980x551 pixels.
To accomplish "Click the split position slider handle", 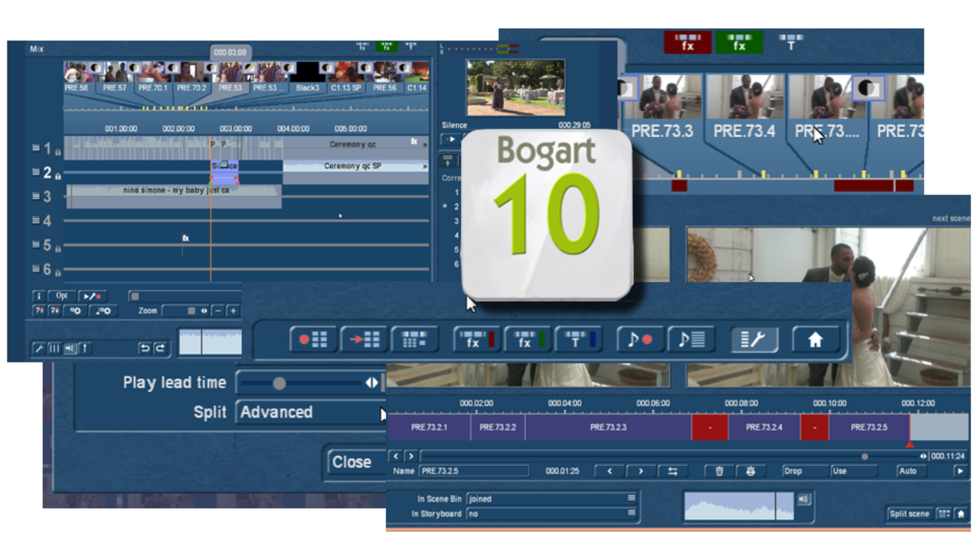I will point(864,457).
